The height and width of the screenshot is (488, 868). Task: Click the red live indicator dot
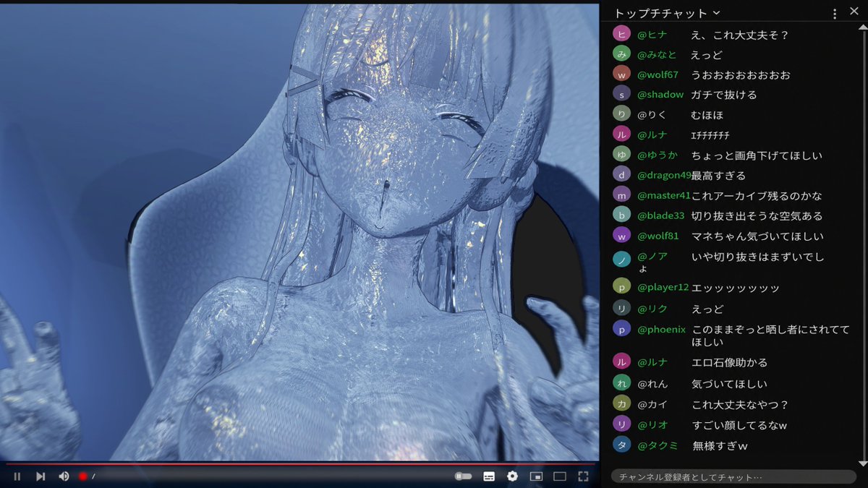[82, 476]
